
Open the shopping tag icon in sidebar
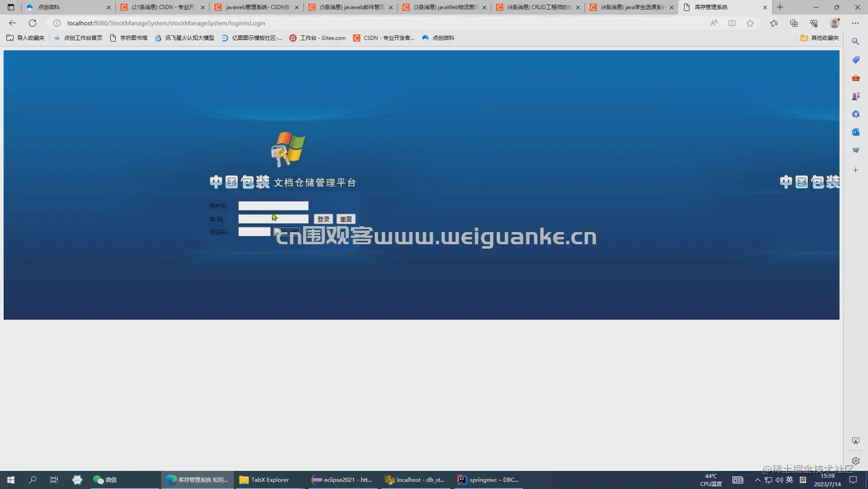(x=855, y=60)
